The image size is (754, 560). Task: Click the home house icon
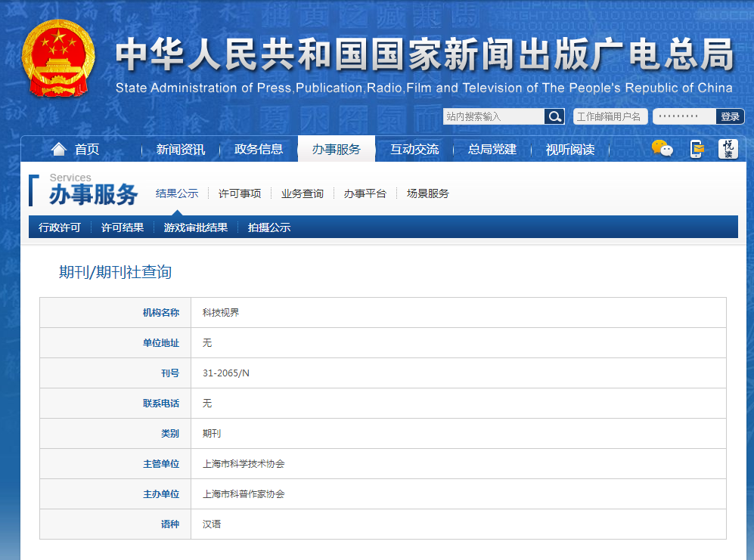pyautogui.click(x=59, y=149)
